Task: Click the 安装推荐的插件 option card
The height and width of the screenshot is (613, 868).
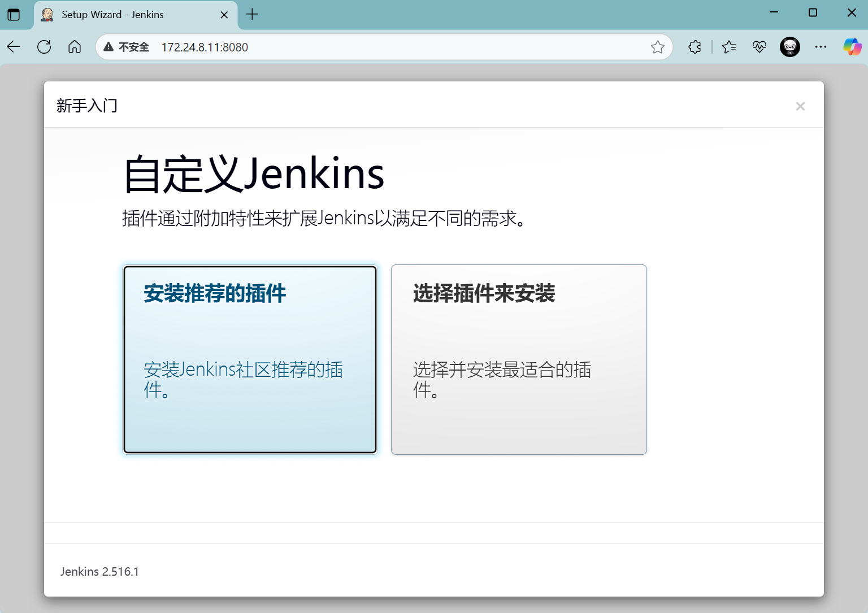Action: click(250, 359)
